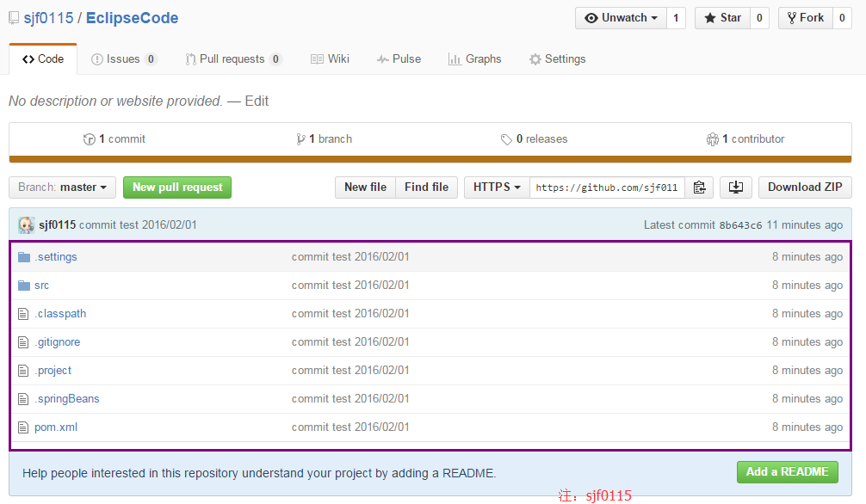Click the Add a README button

(787, 472)
